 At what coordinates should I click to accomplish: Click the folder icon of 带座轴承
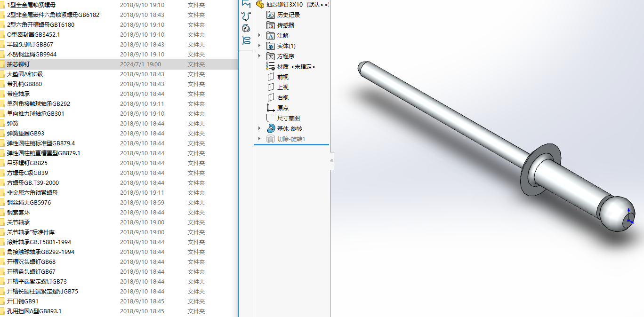[2, 94]
